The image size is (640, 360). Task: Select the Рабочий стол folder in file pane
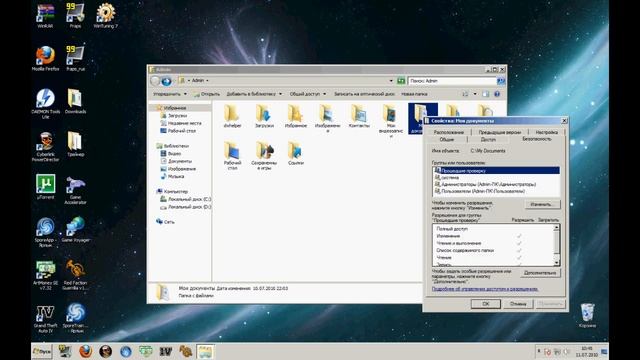click(x=232, y=156)
